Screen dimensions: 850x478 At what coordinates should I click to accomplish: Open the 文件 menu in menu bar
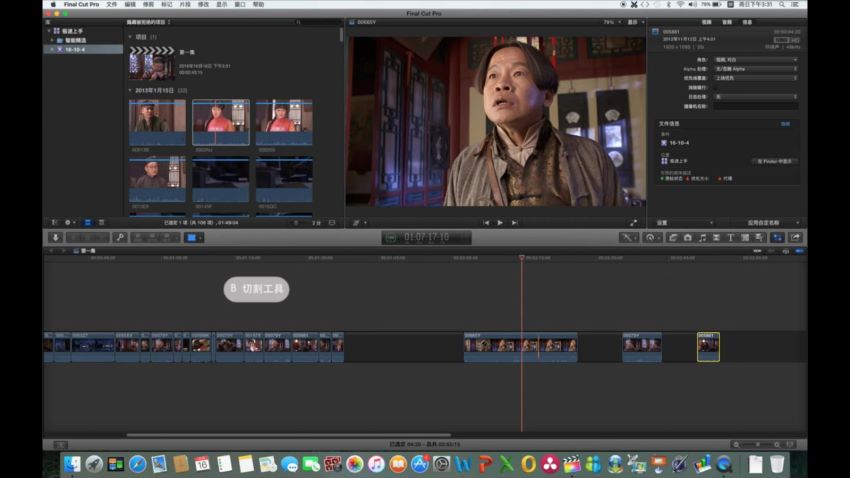click(112, 5)
